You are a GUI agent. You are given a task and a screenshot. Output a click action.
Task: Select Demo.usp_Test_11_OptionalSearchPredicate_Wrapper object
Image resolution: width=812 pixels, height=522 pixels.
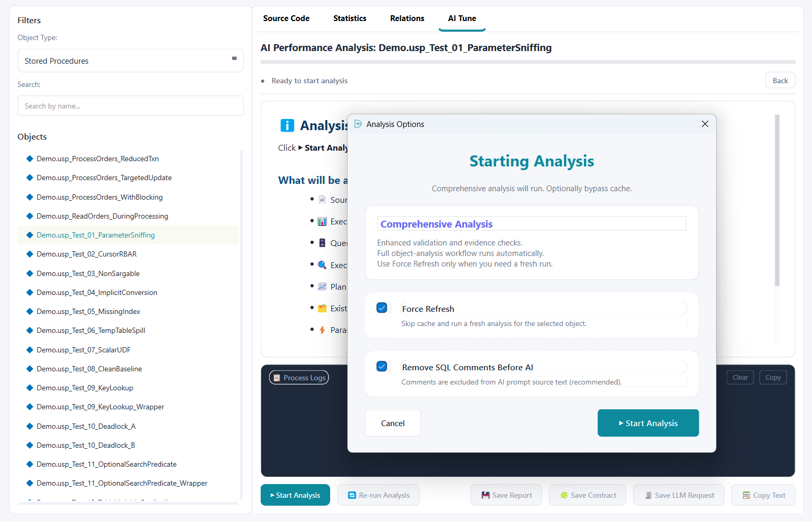coord(128,483)
